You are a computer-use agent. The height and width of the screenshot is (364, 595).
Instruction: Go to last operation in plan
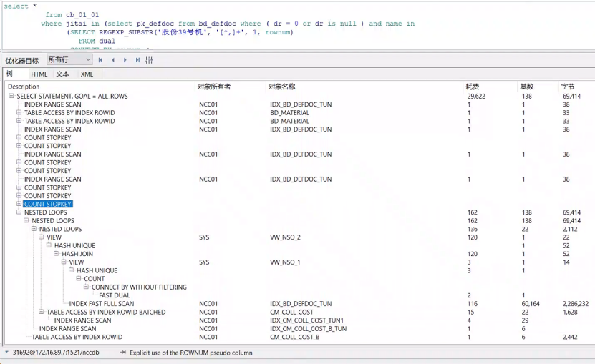pos(137,60)
